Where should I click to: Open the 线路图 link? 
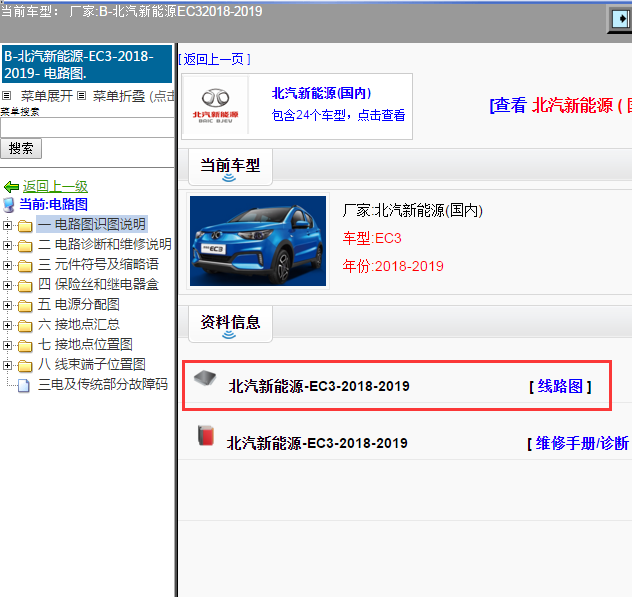[x=560, y=386]
